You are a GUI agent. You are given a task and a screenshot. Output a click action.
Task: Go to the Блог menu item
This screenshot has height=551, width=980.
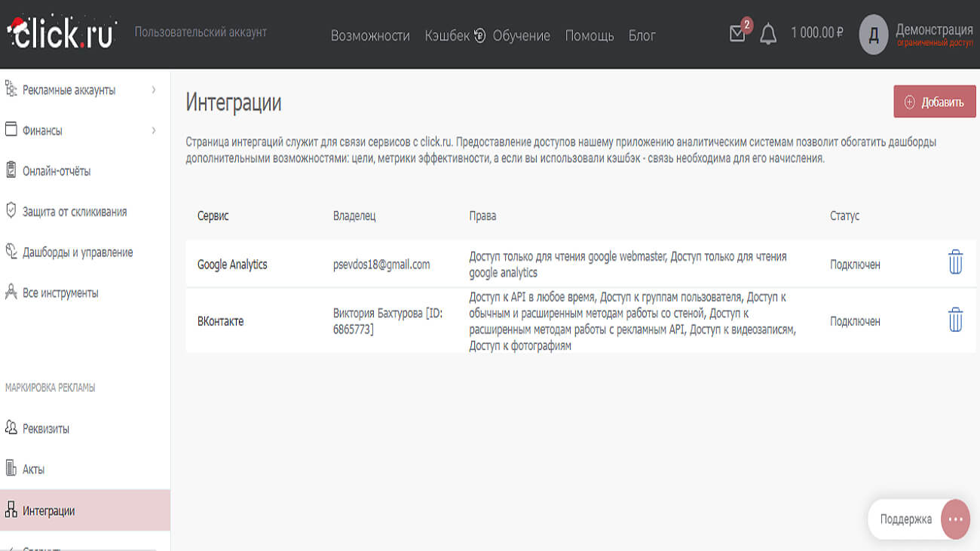[642, 35]
